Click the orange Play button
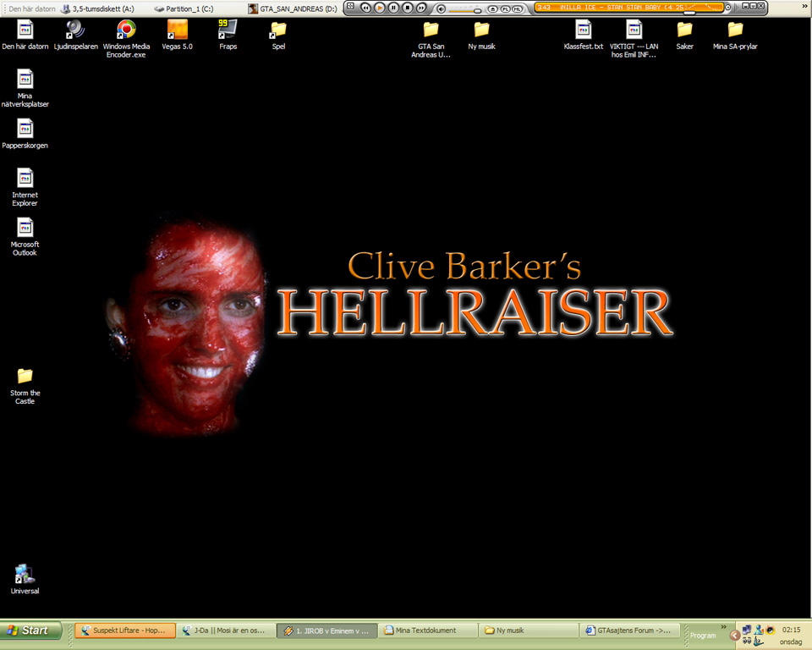 tap(380, 8)
